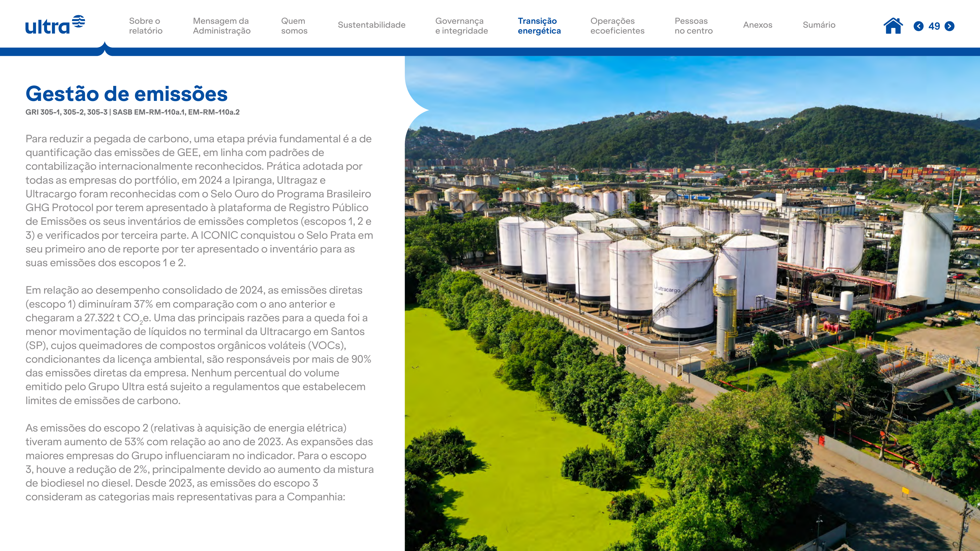Click page number 49

tap(934, 26)
